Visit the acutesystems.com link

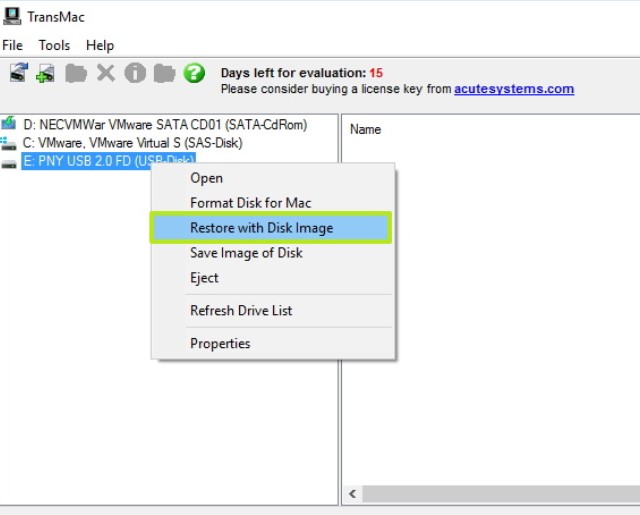click(514, 89)
